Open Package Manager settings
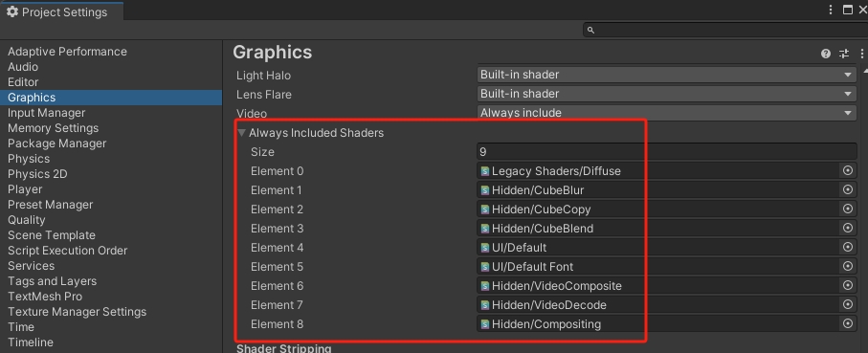The height and width of the screenshot is (353, 868). tap(57, 143)
